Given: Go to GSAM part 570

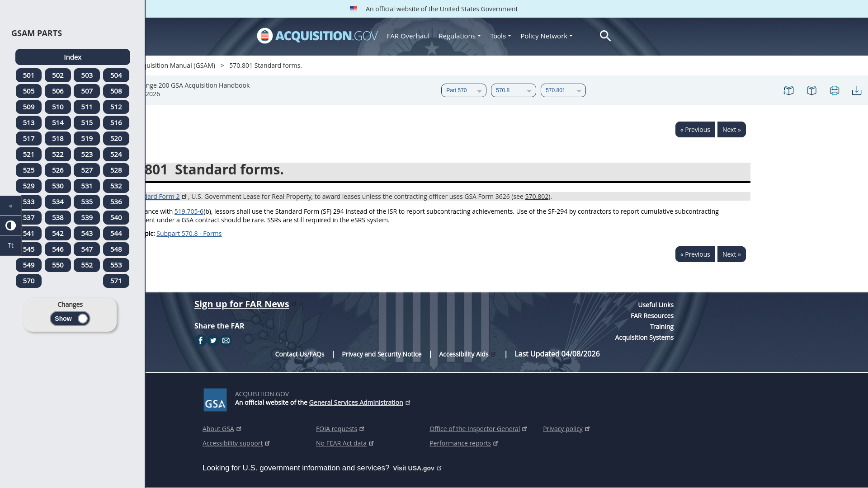Looking at the screenshot, I should tap(28, 281).
